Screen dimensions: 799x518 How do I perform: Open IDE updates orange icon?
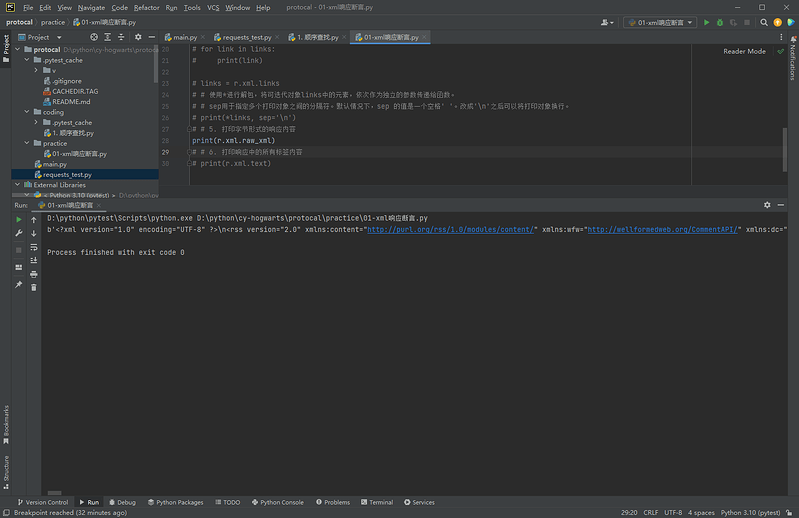[x=778, y=22]
